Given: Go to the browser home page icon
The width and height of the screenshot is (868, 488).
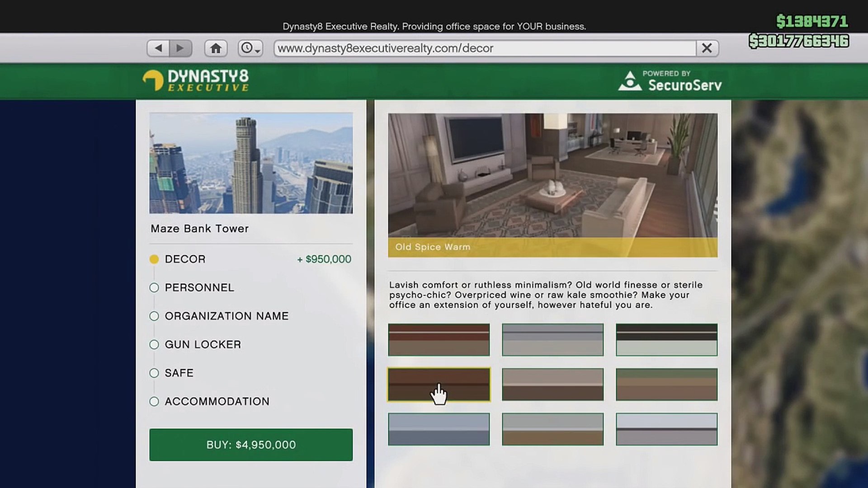Looking at the screenshot, I should tap(216, 48).
